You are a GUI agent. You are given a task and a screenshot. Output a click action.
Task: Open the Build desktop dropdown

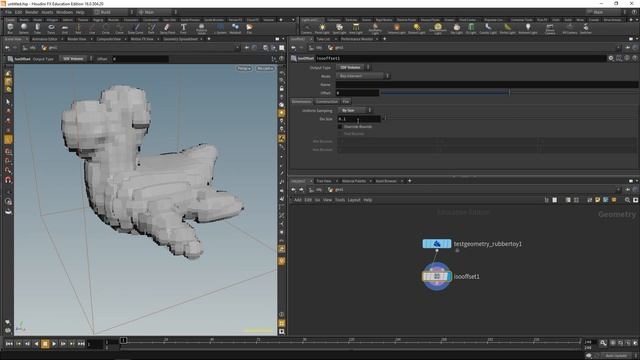113,12
